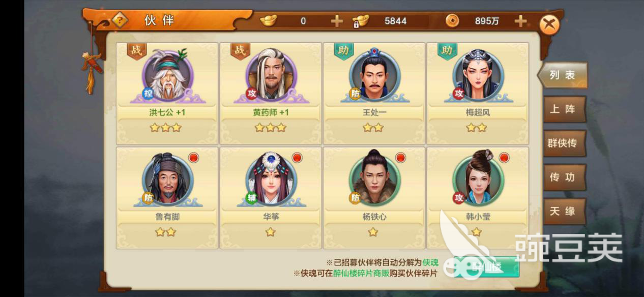
Task: Click the question mark help icon
Action: 119,21
